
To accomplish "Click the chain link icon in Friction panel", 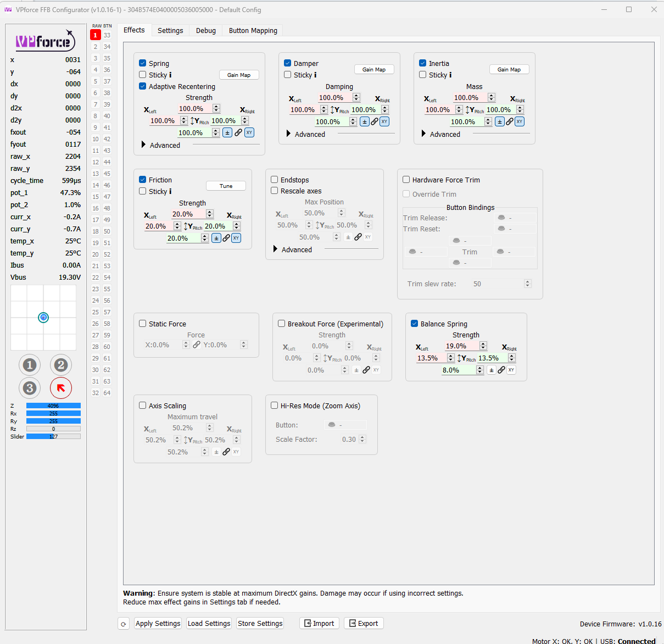I will coord(226,238).
